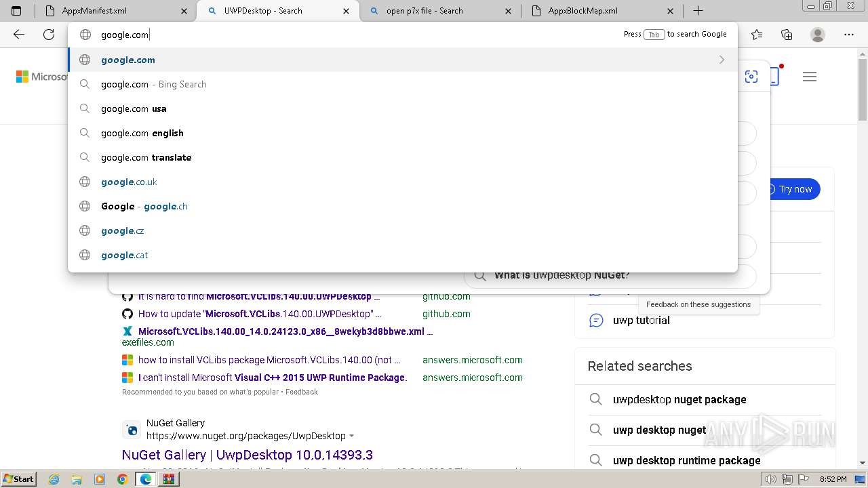Open WinRAR icon in taskbar
Image resolution: width=868 pixels, height=488 pixels.
click(x=168, y=479)
